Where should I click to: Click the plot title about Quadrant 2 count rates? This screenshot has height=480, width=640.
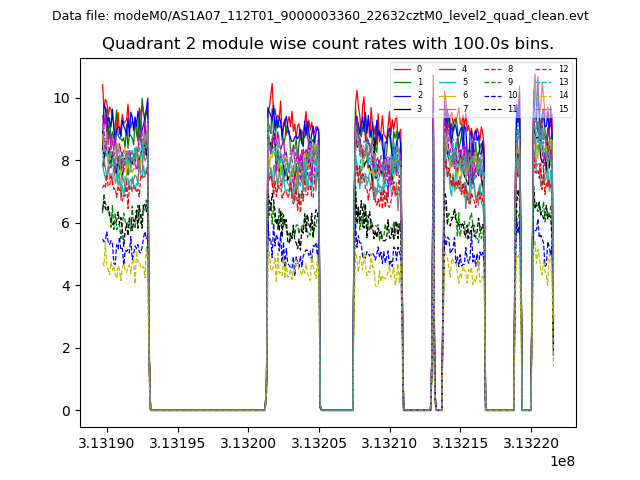tap(328, 44)
